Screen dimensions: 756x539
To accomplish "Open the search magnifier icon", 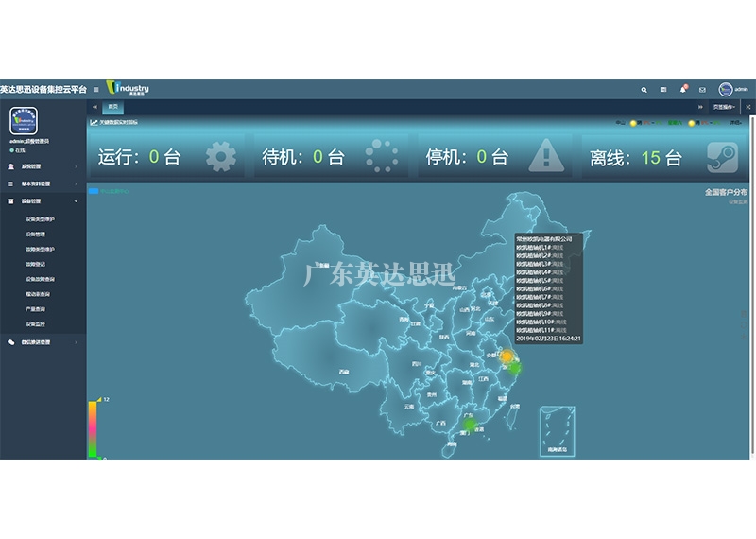I will click(x=644, y=90).
